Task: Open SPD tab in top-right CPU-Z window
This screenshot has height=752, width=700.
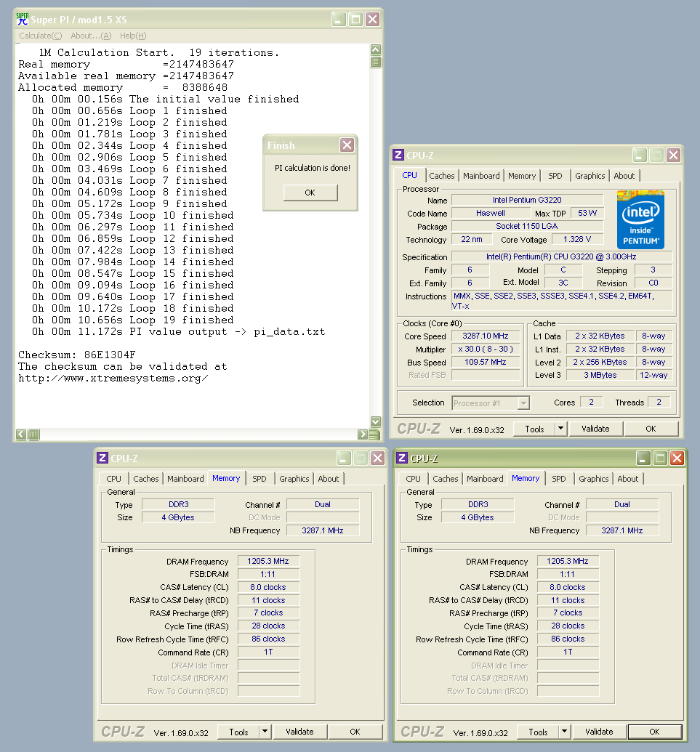Action: tap(555, 176)
